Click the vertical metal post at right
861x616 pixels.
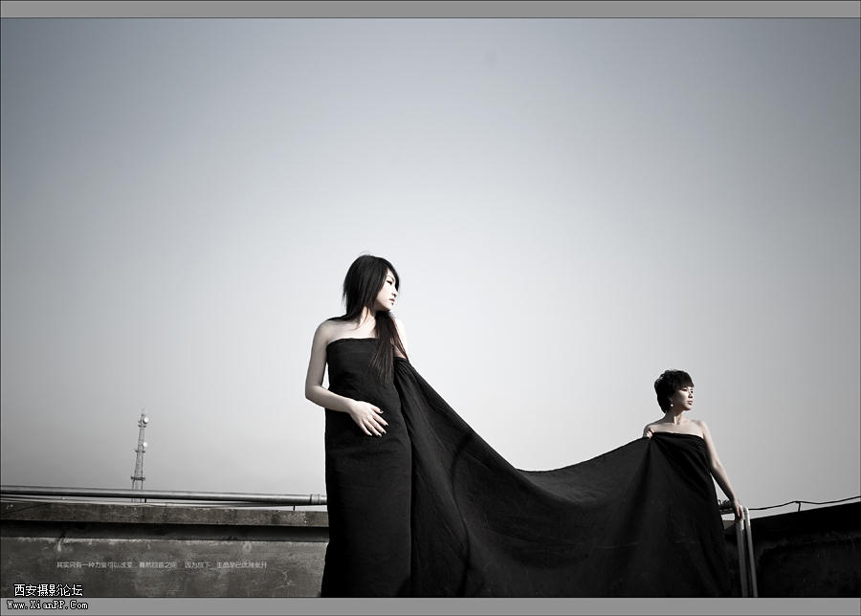point(745,555)
